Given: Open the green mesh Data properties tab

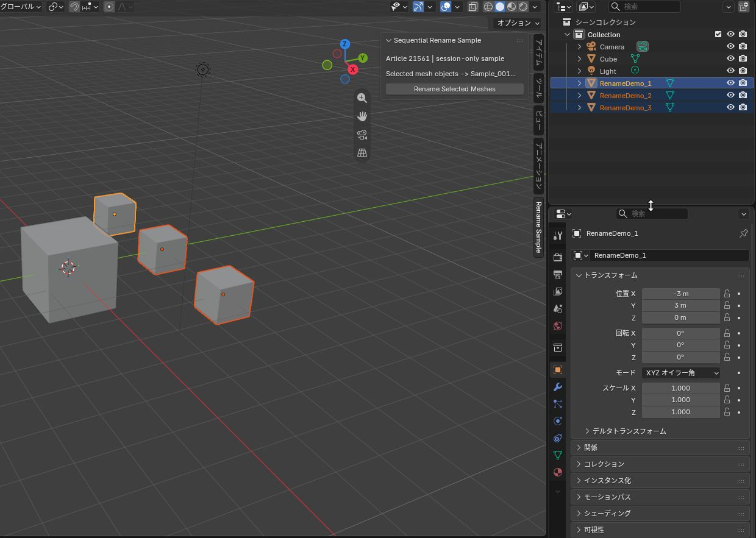Looking at the screenshot, I should tap(557, 455).
